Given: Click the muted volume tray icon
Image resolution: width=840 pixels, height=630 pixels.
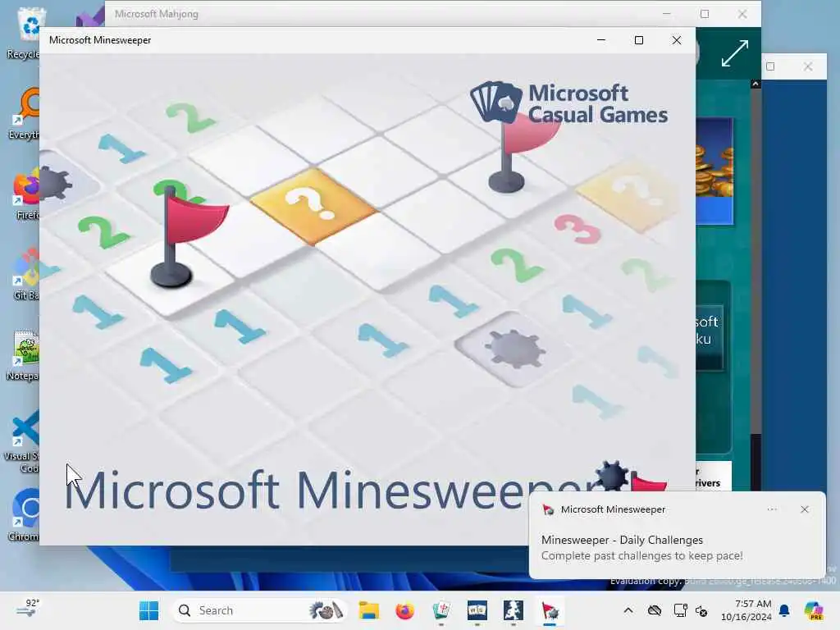Looking at the screenshot, I should point(701,610).
